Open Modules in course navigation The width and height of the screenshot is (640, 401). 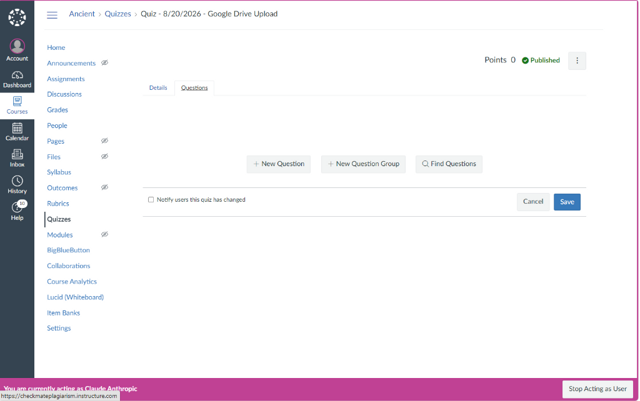click(60, 234)
